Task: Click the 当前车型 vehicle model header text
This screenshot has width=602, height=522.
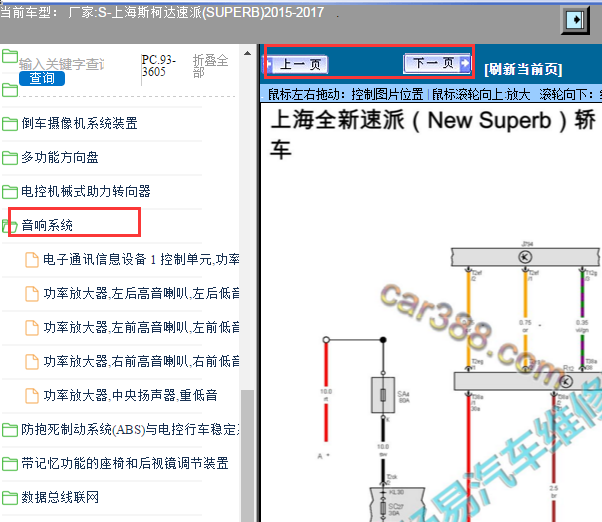Action: (x=162, y=13)
